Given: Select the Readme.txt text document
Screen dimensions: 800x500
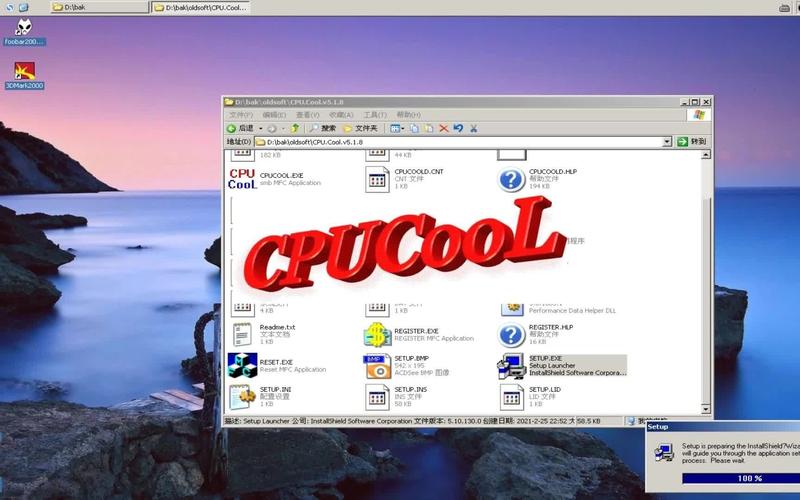Looking at the screenshot, I should click(264, 334).
